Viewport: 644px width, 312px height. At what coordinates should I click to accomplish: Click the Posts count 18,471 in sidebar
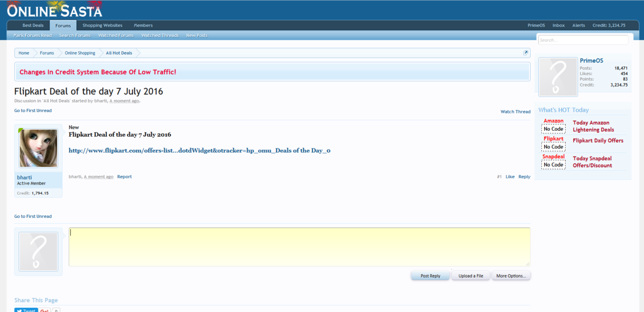pos(621,68)
